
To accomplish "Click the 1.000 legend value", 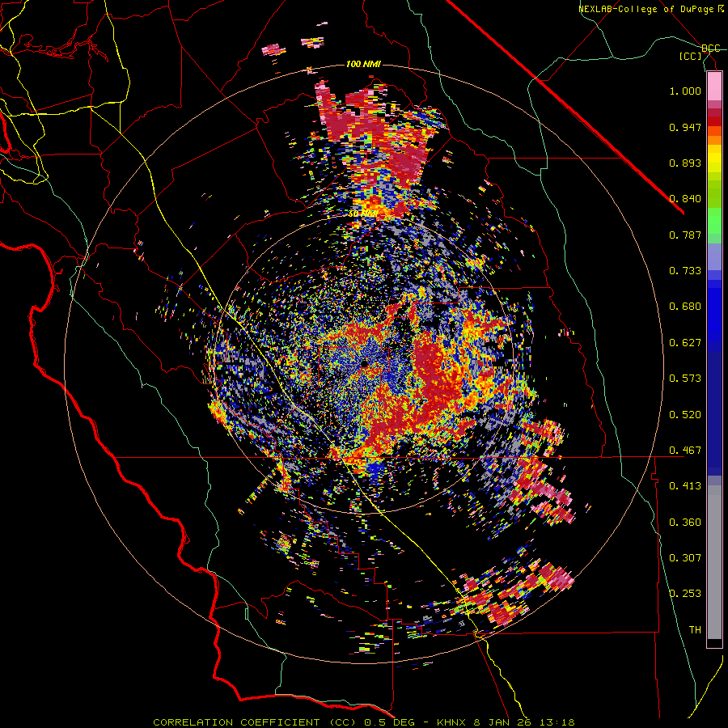I will (x=685, y=91).
